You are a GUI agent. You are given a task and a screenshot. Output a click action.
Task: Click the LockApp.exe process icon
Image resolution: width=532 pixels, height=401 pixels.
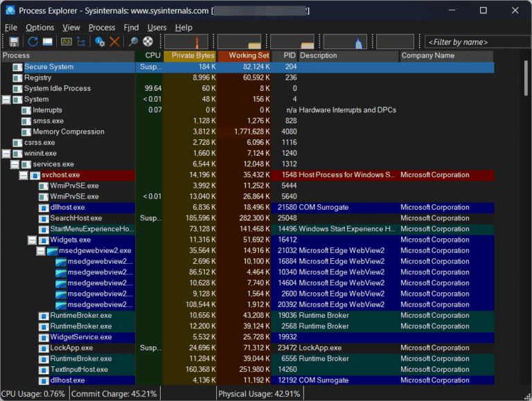44,348
